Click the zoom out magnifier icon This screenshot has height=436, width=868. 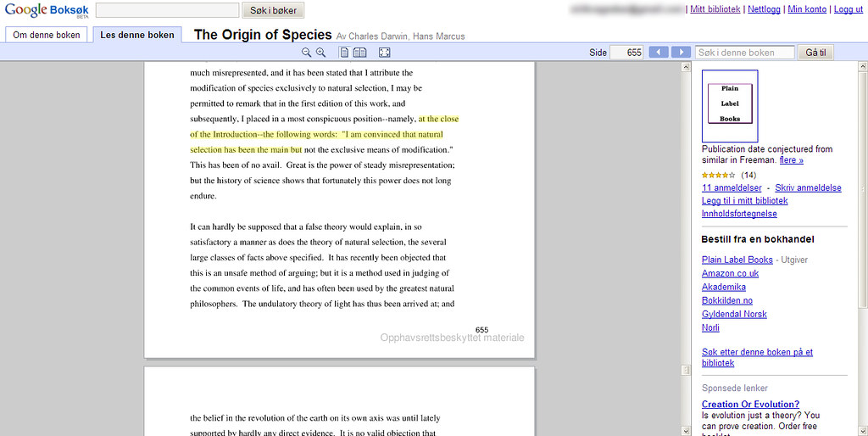pos(306,53)
